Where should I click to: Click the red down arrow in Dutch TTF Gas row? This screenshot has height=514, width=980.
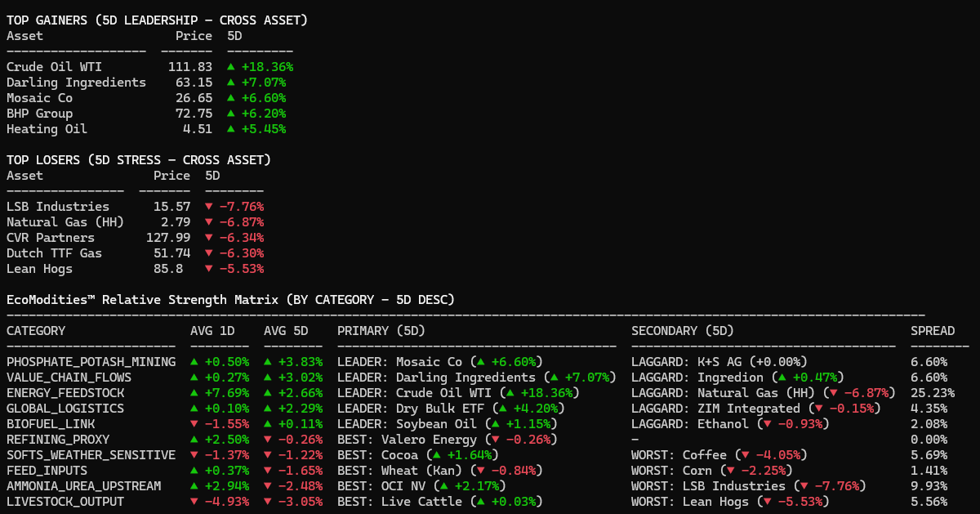point(209,253)
